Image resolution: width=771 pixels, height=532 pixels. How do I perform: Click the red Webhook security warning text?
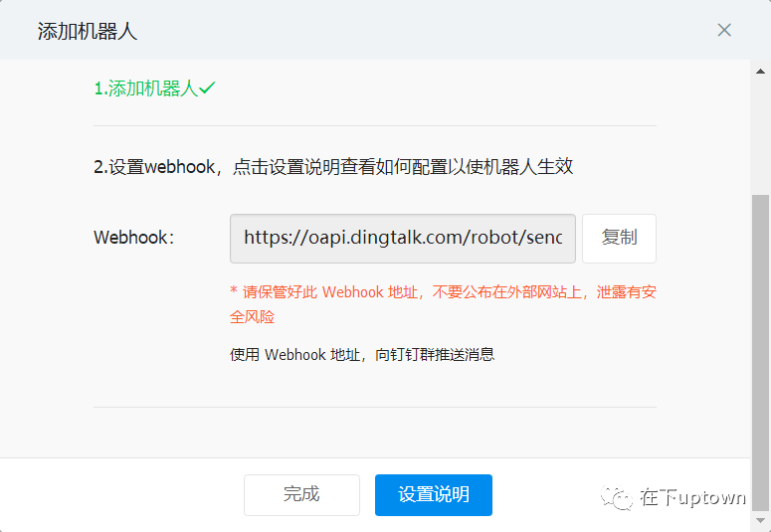[x=443, y=304]
